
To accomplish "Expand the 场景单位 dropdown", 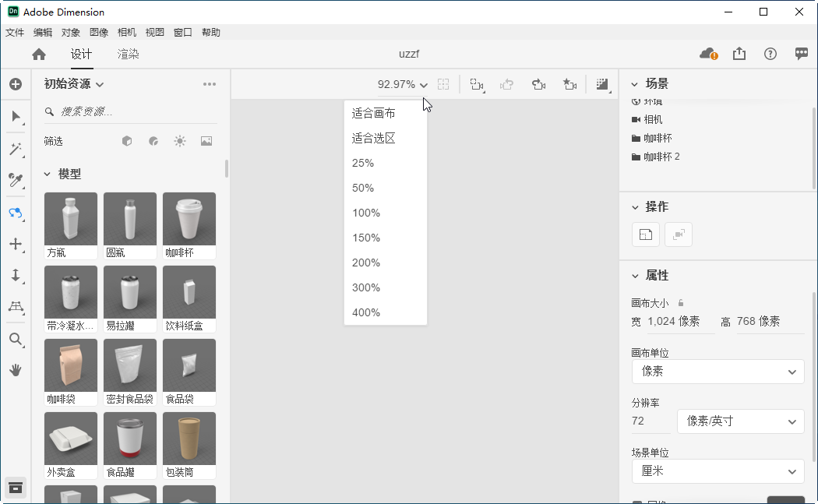I will pyautogui.click(x=717, y=471).
